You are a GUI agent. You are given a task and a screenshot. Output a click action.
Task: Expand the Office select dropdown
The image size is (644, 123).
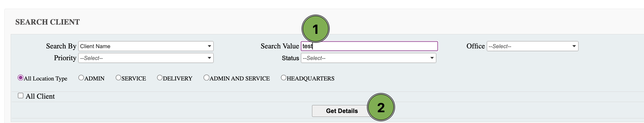coord(532,46)
